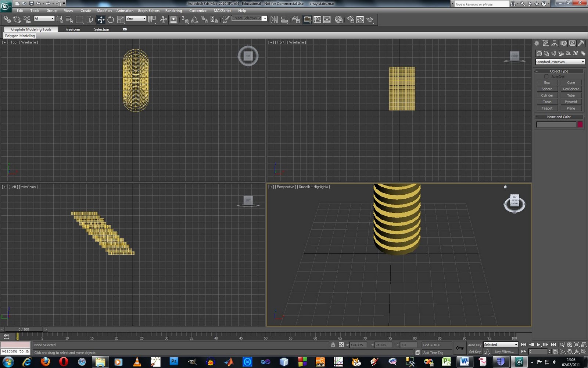Screen dimensions: 588x368
Task: Activate the Select and Move tool
Action: 101,20
